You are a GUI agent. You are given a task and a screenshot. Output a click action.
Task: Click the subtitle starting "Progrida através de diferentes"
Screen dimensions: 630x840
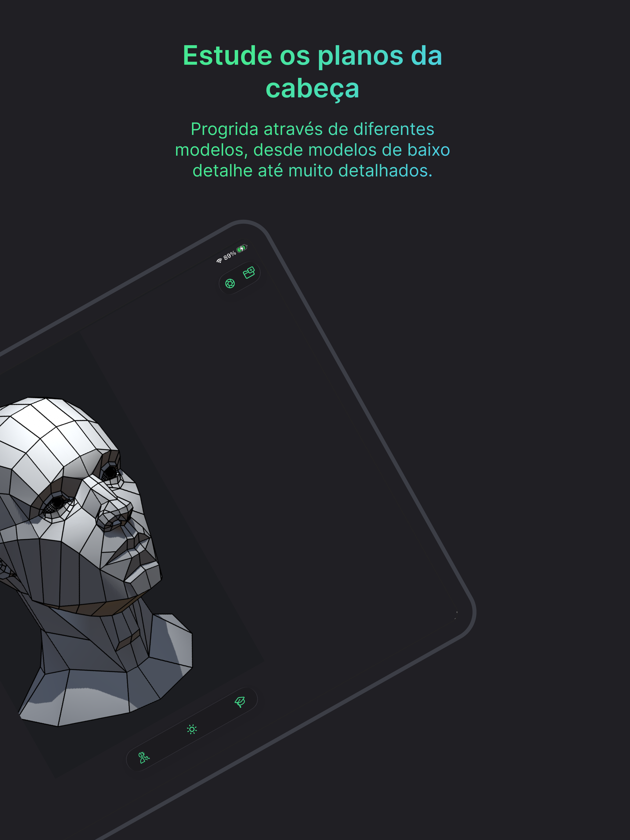313,150
